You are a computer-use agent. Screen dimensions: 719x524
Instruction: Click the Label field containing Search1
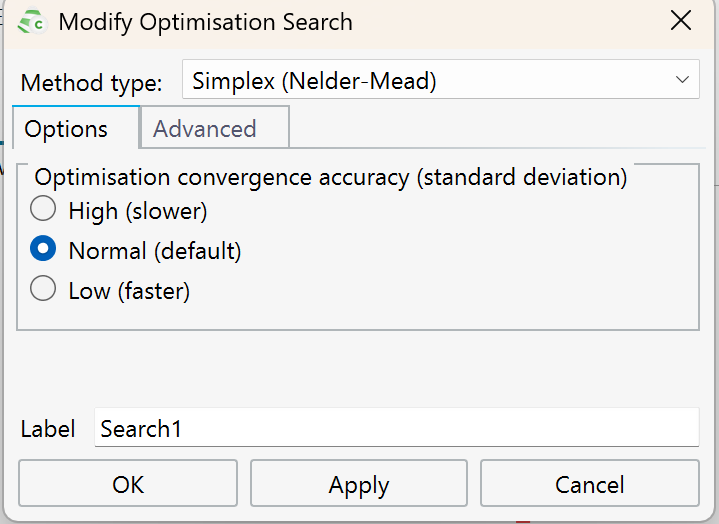[x=396, y=429]
